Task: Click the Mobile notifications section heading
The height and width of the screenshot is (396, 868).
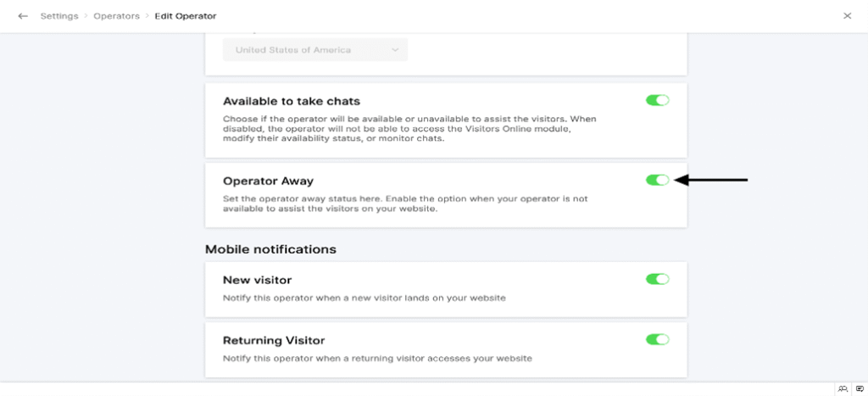Action: [x=270, y=249]
